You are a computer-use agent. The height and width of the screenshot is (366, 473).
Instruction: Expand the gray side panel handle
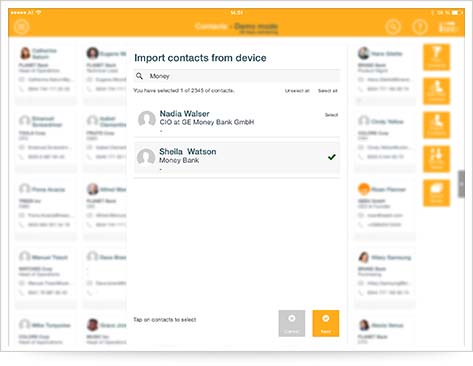coord(461,184)
